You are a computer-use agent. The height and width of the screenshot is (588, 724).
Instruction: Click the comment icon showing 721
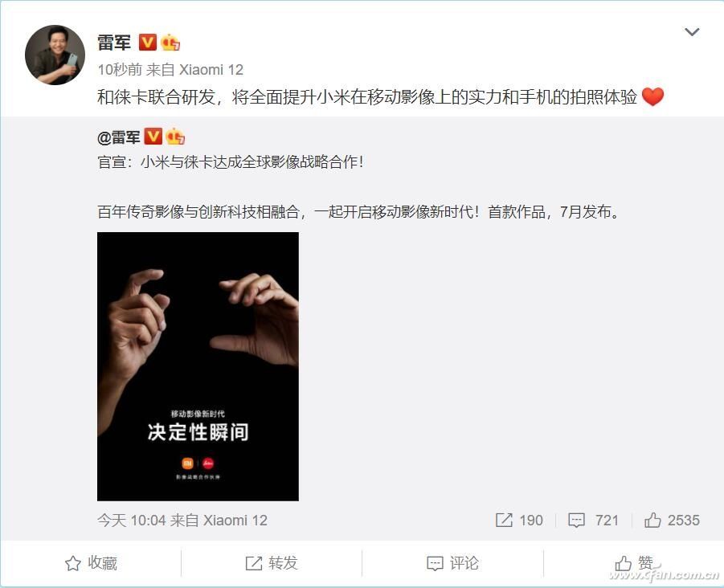pyautogui.click(x=576, y=521)
